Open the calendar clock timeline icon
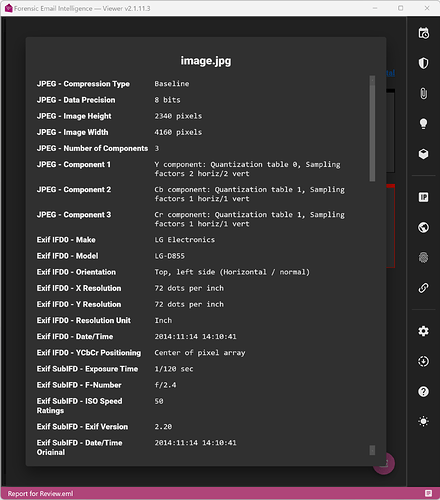The image size is (440, 500). pos(423,33)
